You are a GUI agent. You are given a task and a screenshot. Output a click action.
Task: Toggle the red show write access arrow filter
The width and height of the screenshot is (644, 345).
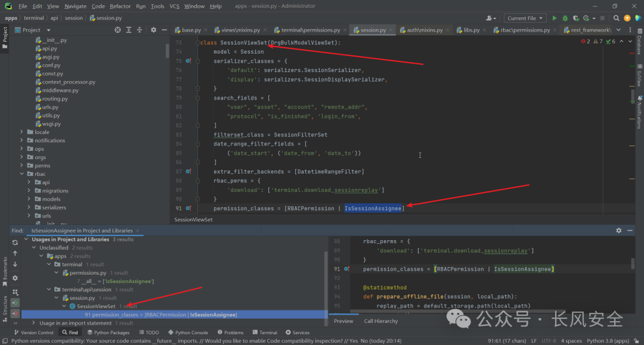(x=15, y=314)
